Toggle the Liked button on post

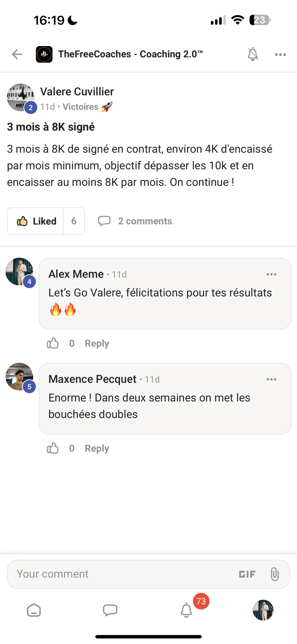(36, 221)
